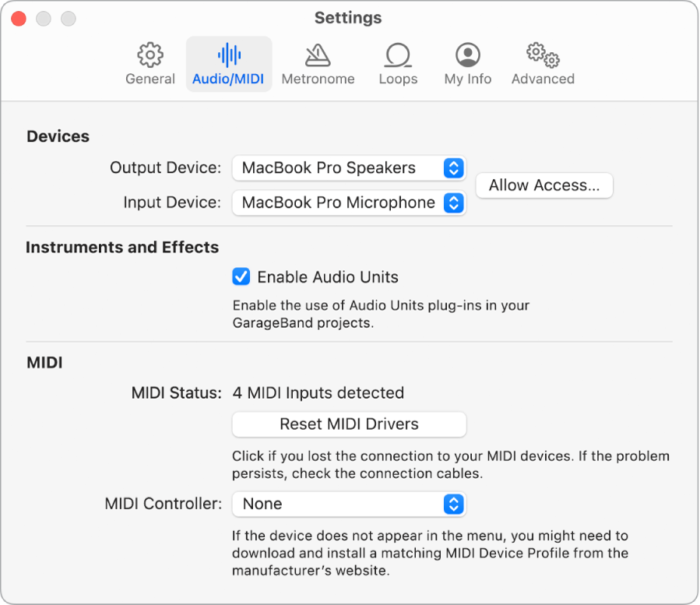Click the Audio/MIDI waveform icon
The width and height of the screenshot is (700, 605).
coord(228,55)
